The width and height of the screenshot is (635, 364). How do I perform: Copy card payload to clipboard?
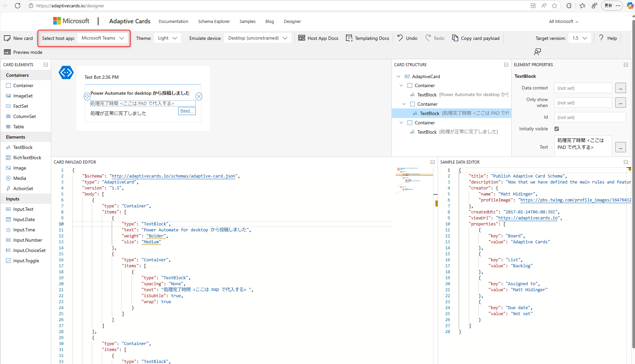[x=476, y=38]
